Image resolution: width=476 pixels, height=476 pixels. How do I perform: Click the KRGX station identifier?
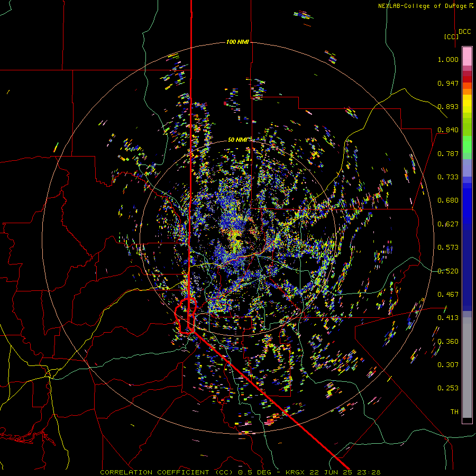[295, 472]
